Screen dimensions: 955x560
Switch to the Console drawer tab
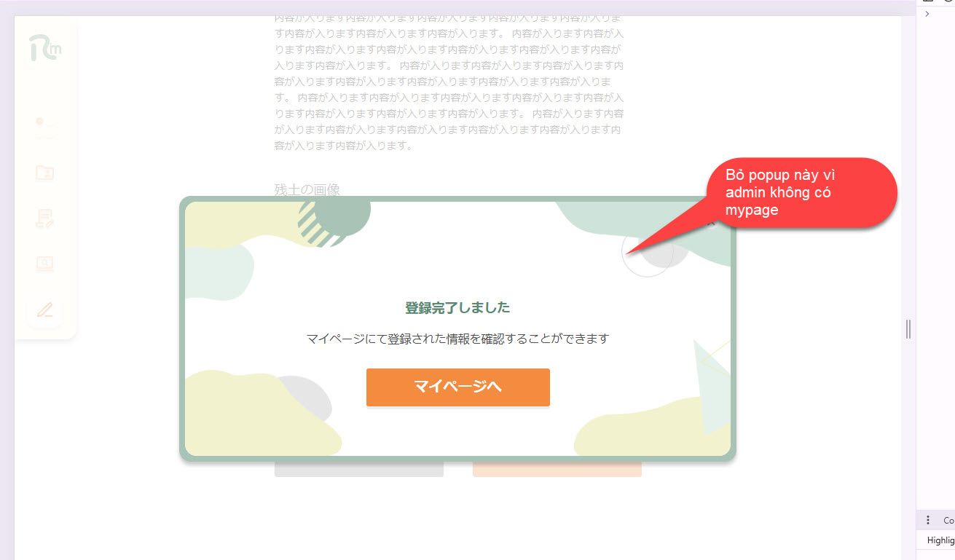tap(948, 520)
